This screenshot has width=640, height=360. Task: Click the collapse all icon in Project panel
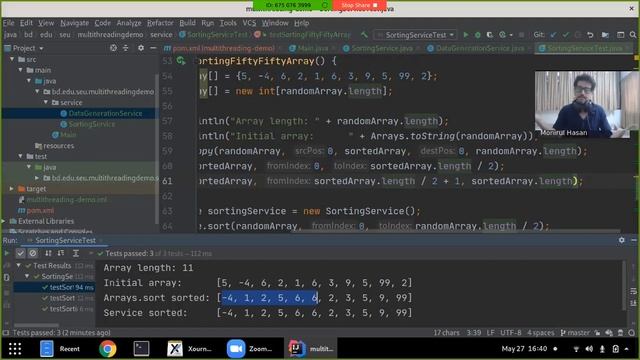click(125, 48)
